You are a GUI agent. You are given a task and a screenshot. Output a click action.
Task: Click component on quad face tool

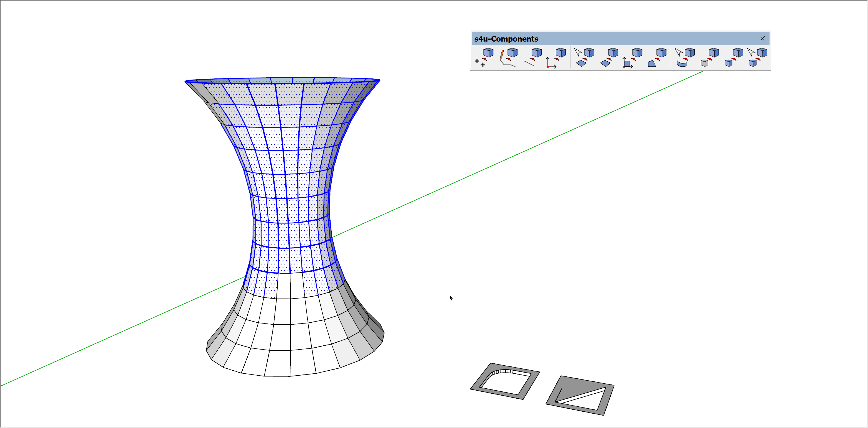pyautogui.click(x=657, y=58)
